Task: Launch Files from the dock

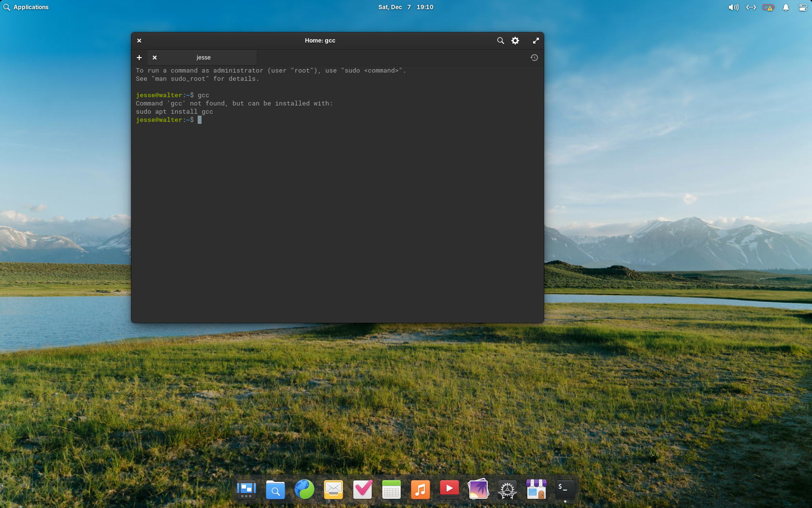Action: (275, 490)
